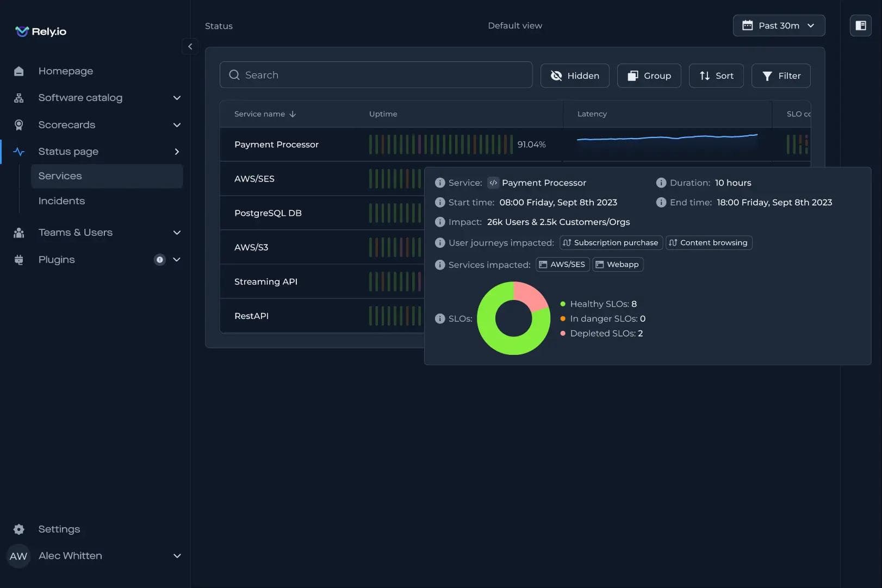Select Services in the sidebar

click(x=60, y=176)
